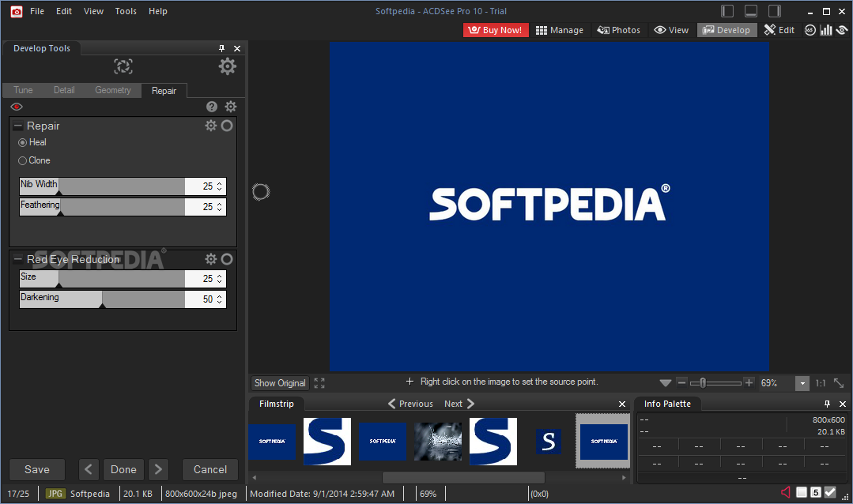This screenshot has height=504, width=853.
Task: Click the rating 5 icon in status bar
Action: point(816,493)
